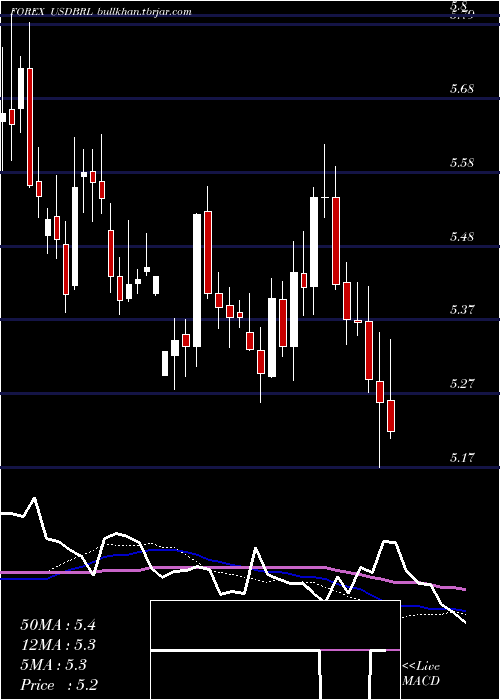
Task: Click the 5.48 price axis label
Action: 462,237
